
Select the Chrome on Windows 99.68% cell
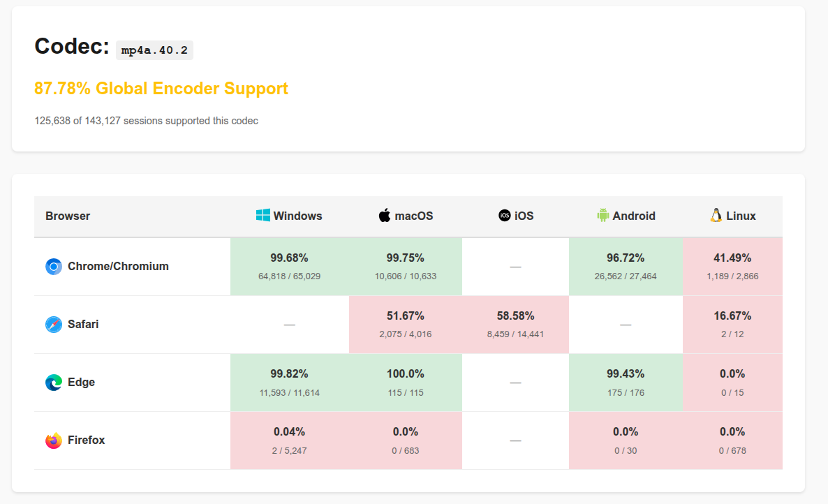(x=289, y=266)
